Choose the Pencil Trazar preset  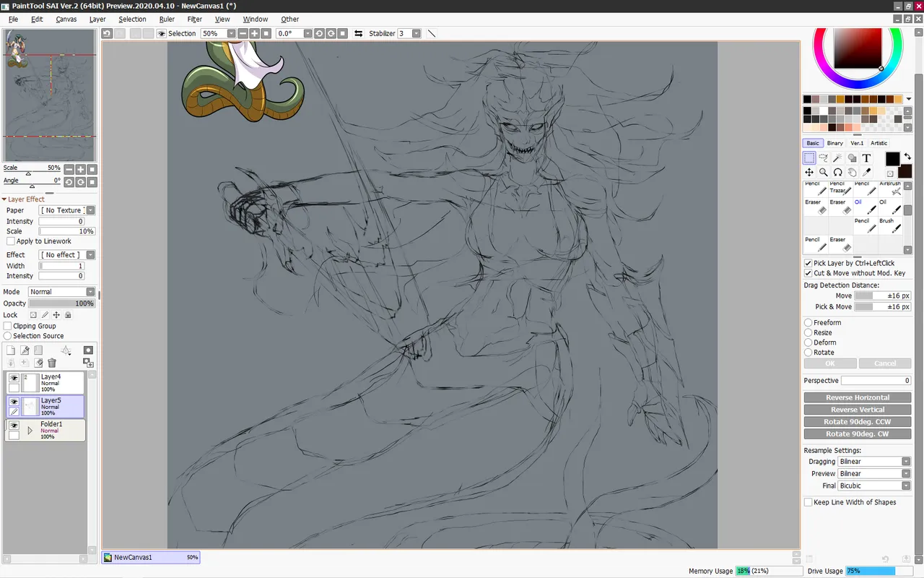(x=840, y=189)
